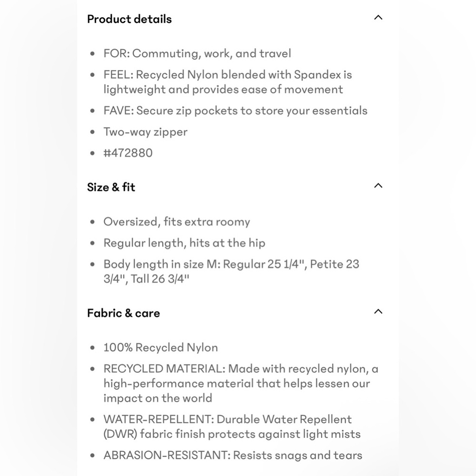Image resolution: width=476 pixels, height=476 pixels.
Task: Click the 'Body length in size M' line
Action: [x=231, y=264]
